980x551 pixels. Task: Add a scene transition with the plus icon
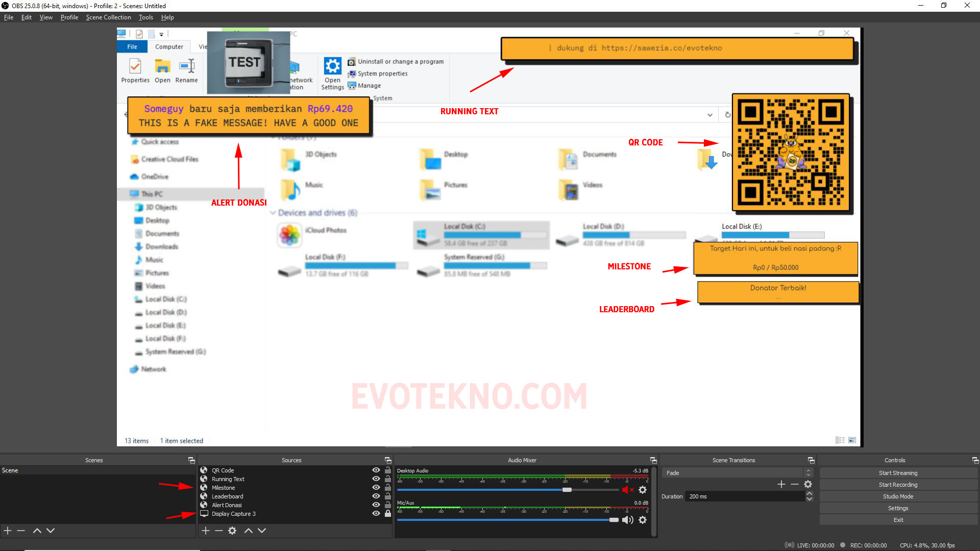[x=781, y=484]
